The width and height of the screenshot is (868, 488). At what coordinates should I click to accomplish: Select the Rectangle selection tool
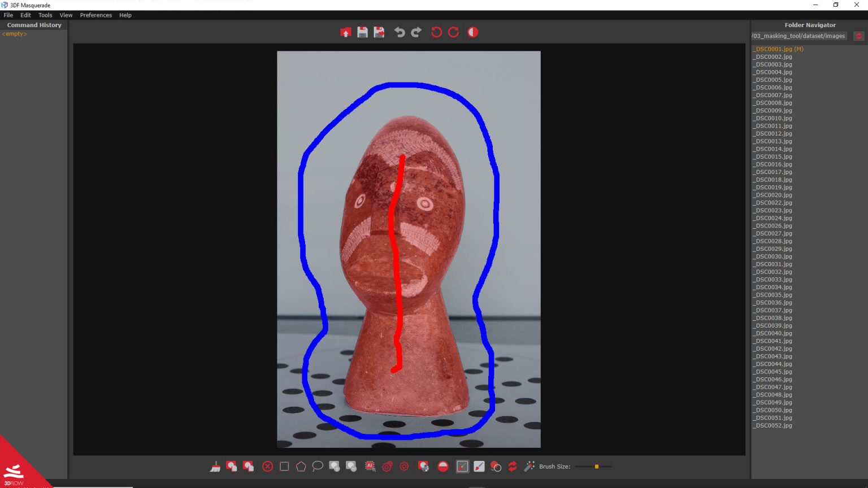[x=284, y=467]
